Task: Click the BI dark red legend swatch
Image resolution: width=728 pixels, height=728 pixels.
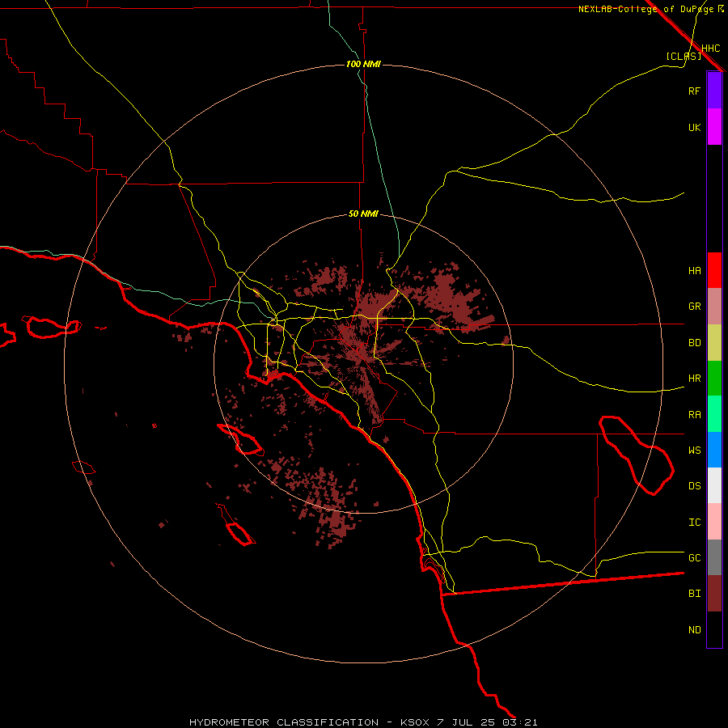Action: (x=714, y=594)
